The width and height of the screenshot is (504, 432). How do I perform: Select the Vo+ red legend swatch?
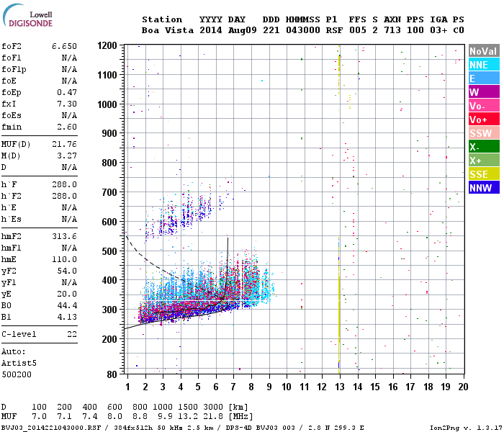point(484,120)
